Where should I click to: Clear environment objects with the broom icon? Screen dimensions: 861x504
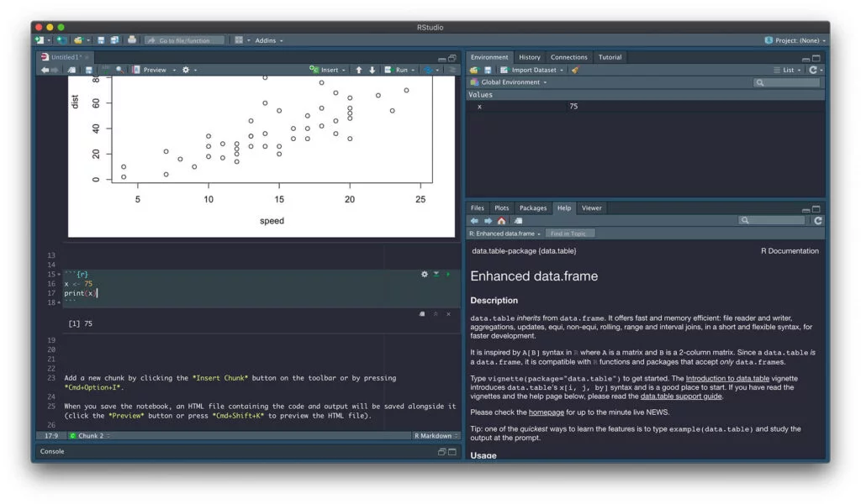pyautogui.click(x=575, y=70)
